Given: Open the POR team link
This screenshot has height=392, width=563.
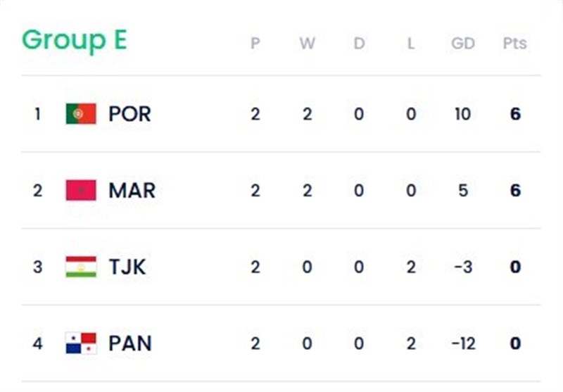Looking at the screenshot, I should [x=129, y=114].
